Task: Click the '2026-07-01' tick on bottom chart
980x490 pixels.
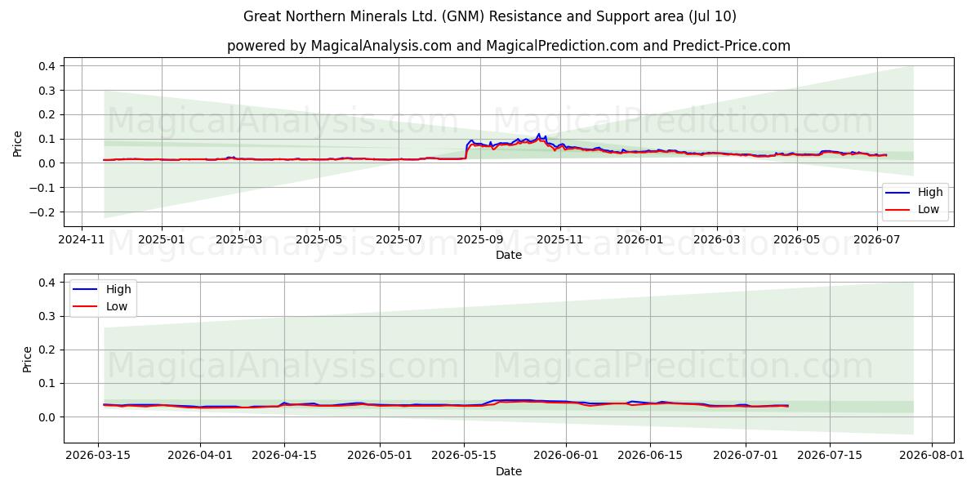Action: point(746,457)
